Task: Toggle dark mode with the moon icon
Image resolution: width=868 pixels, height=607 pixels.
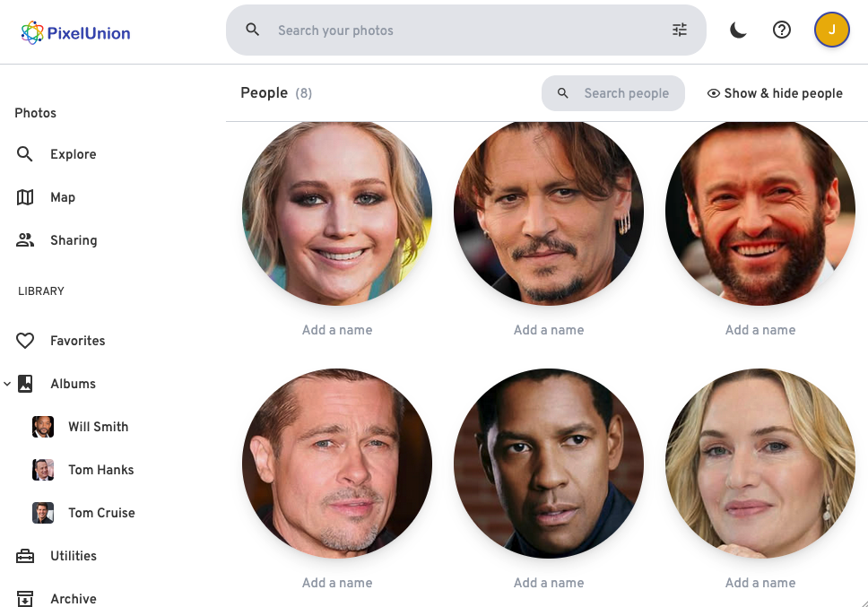Action: [x=738, y=30]
